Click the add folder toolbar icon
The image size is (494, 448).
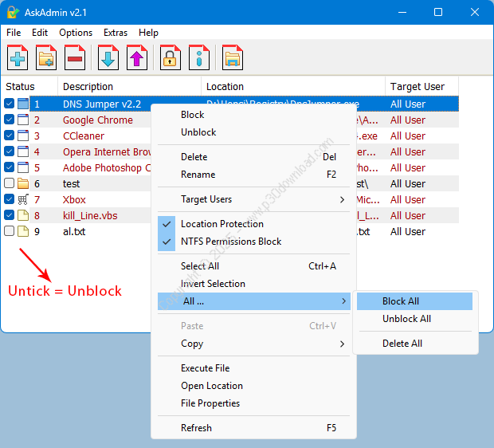point(46,58)
